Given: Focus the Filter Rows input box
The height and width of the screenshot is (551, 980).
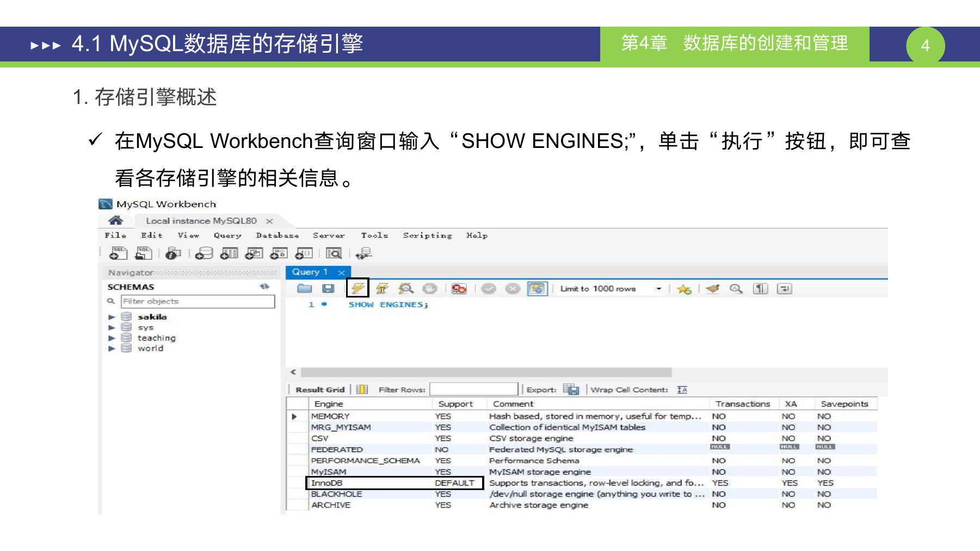Looking at the screenshot, I should [473, 389].
